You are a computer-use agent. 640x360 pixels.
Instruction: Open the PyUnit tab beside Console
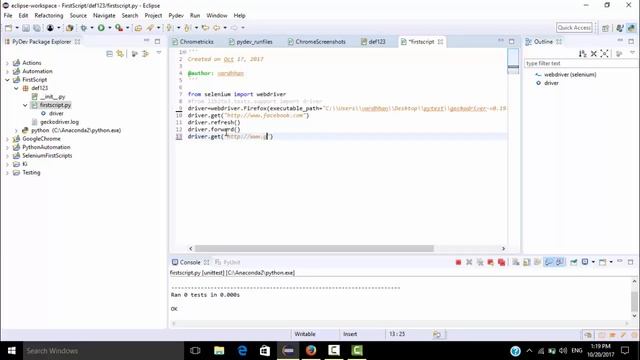tap(228, 262)
